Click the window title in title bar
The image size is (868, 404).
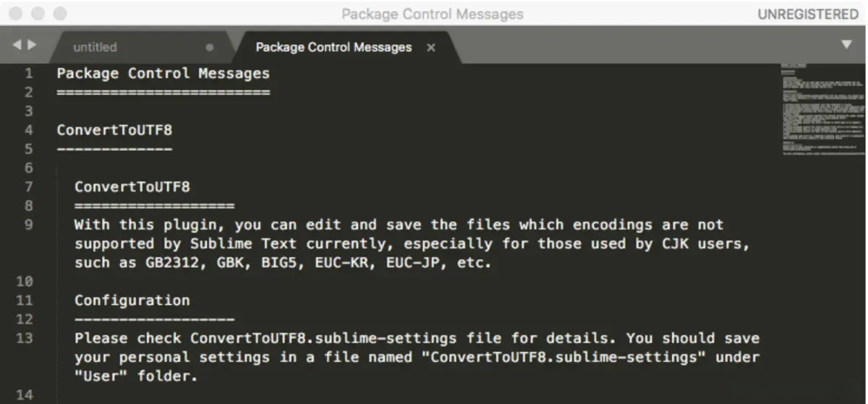point(432,14)
